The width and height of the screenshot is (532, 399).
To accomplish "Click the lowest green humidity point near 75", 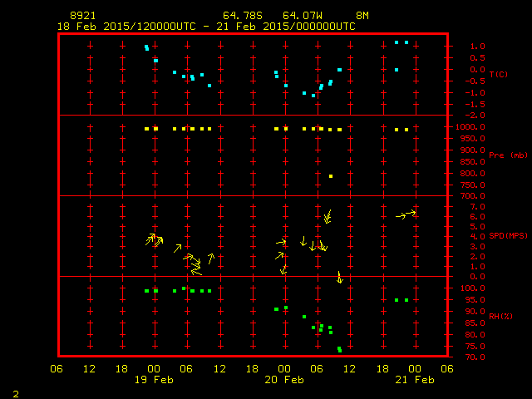I will [340, 350].
